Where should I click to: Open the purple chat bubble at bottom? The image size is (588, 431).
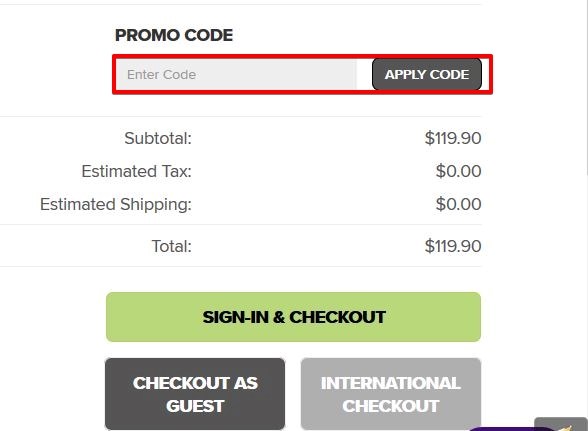click(x=512, y=429)
